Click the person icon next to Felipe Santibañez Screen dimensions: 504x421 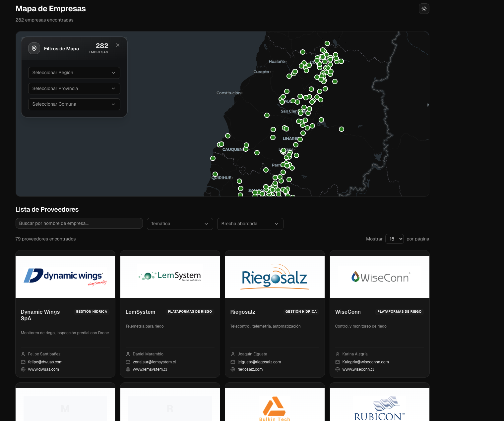(x=23, y=354)
